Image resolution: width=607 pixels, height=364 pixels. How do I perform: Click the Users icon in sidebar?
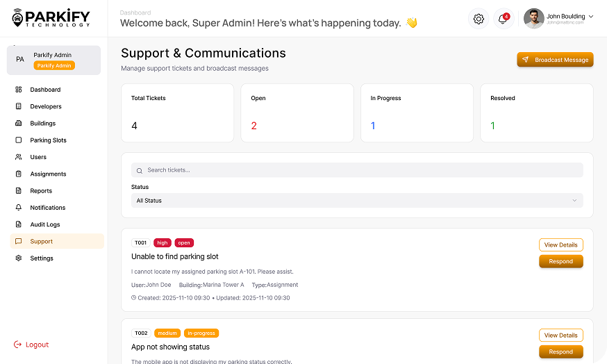click(18, 157)
